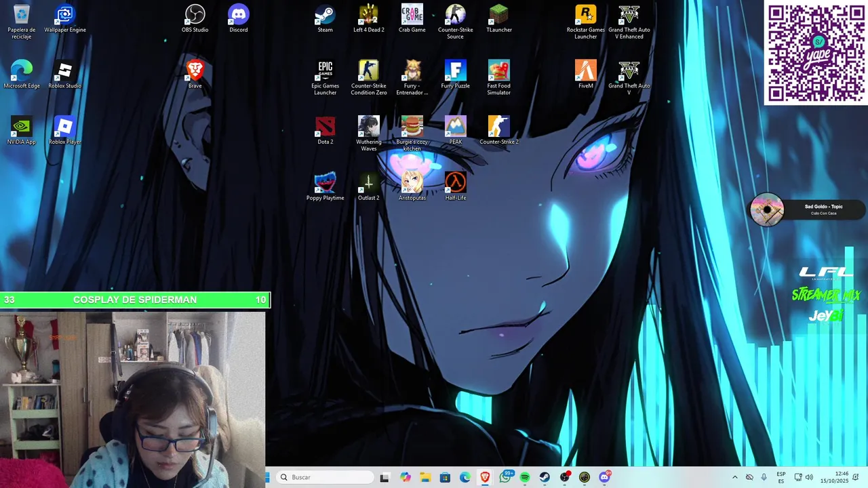
Task: Open the TLauncher desktop icon
Action: click(x=499, y=19)
